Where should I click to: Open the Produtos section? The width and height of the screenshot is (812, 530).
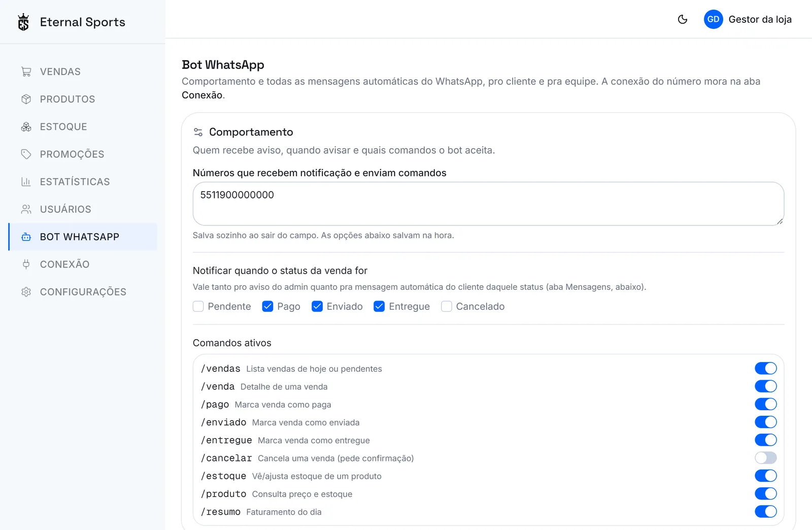pos(83,99)
